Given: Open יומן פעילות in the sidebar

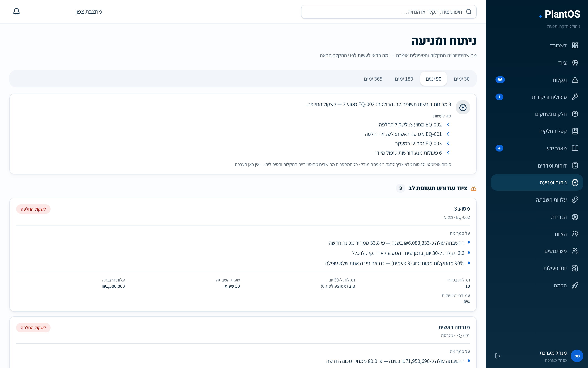Looking at the screenshot, I should click(537, 268).
